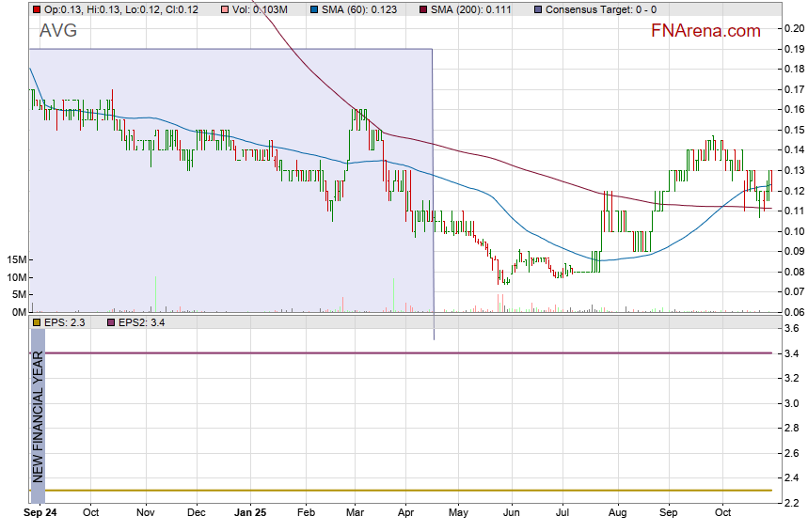Click the Jul label on the date axis

click(563, 513)
